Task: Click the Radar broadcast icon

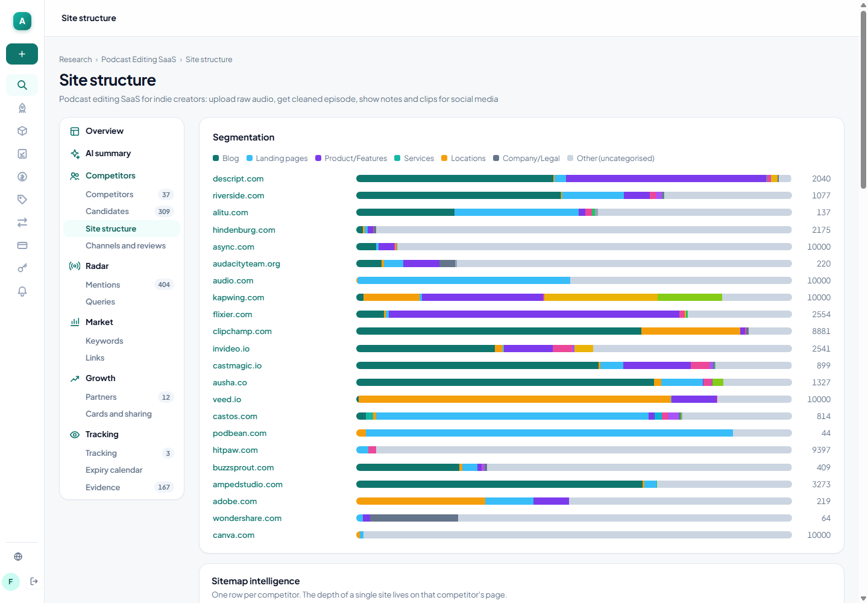Action: coord(75,266)
